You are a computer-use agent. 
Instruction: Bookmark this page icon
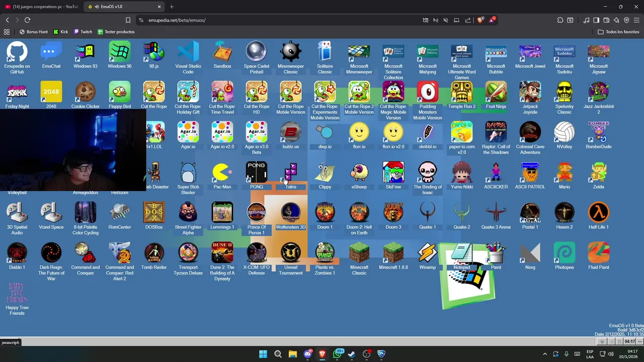point(128,20)
